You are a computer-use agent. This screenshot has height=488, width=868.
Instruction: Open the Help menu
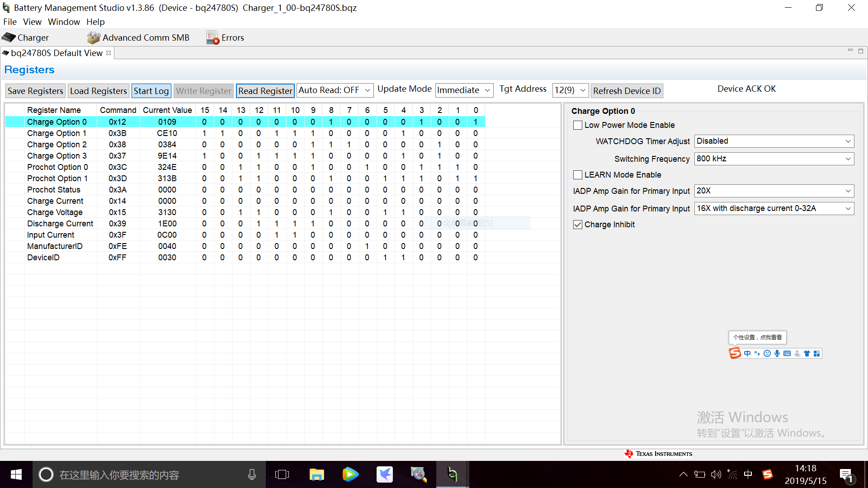[95, 22]
